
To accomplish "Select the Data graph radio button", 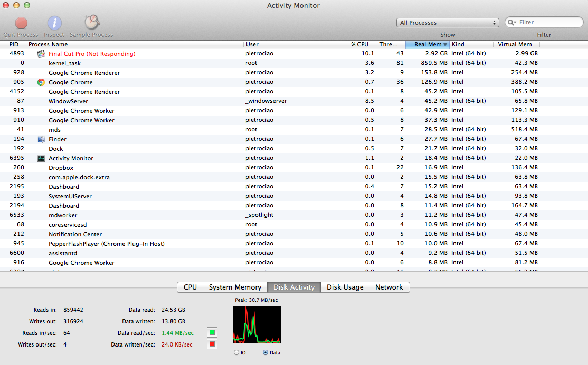I will pos(265,353).
